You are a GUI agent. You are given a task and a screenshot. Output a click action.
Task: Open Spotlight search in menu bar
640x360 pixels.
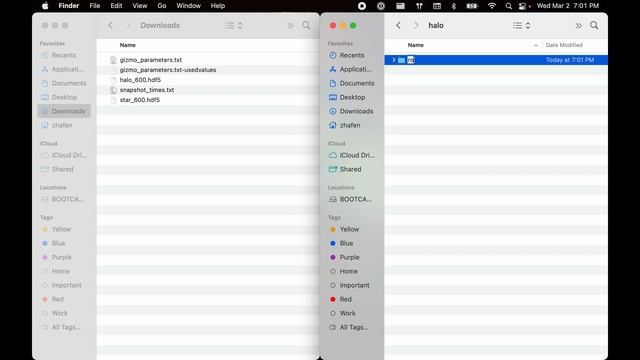[x=508, y=6]
